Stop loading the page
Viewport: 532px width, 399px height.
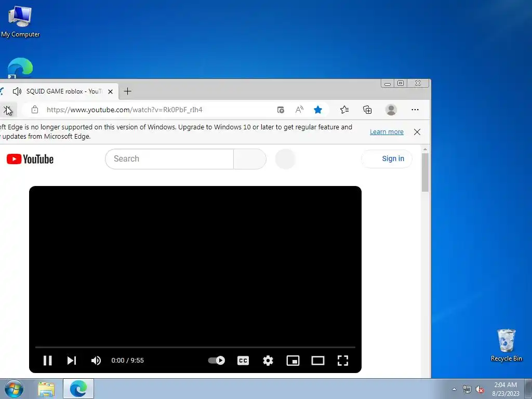click(x=7, y=110)
